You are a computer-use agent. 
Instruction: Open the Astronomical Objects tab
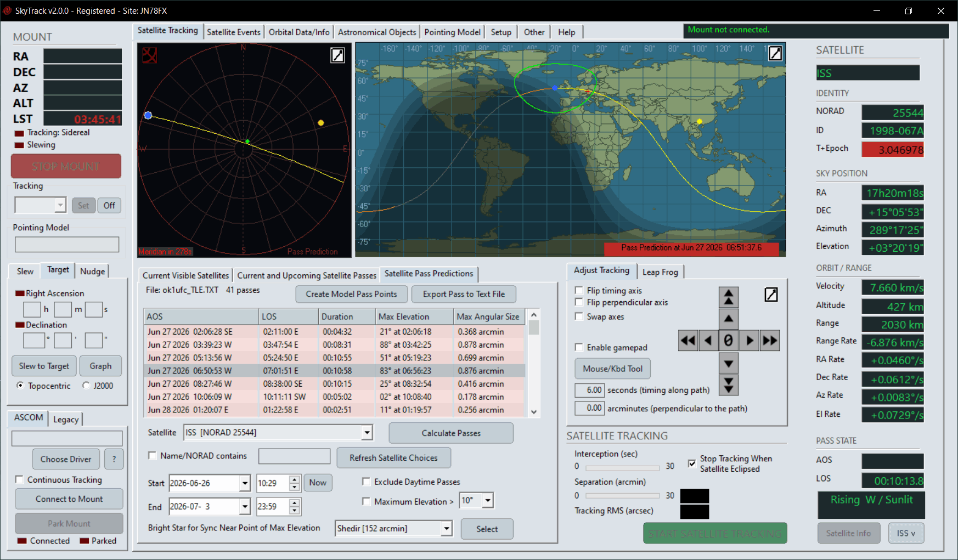[377, 32]
